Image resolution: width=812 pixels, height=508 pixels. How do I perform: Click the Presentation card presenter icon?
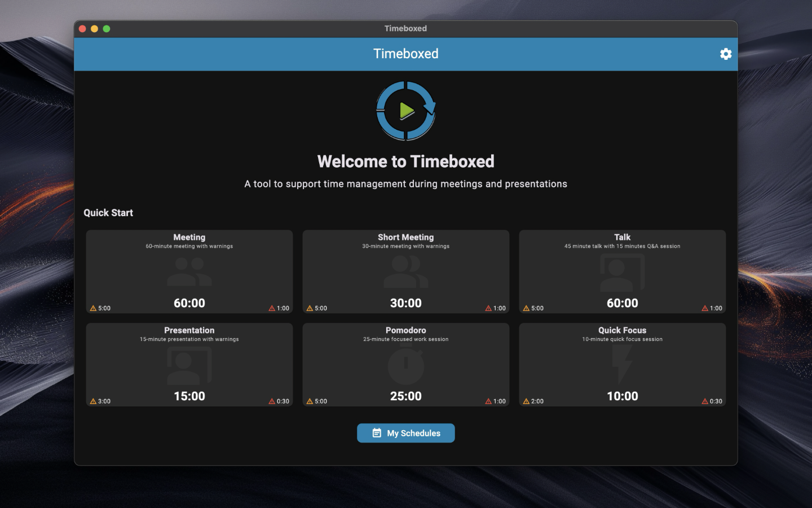coord(189,366)
